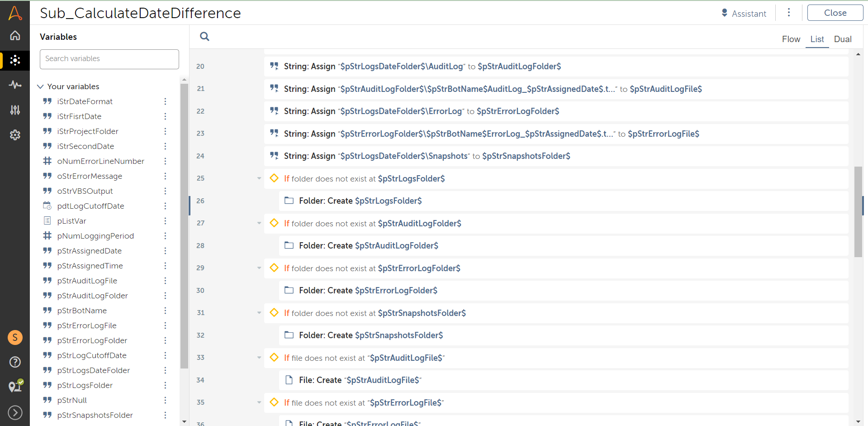Click the Automation icon in sidebar
Screen dimensions: 868x426
click(x=15, y=60)
